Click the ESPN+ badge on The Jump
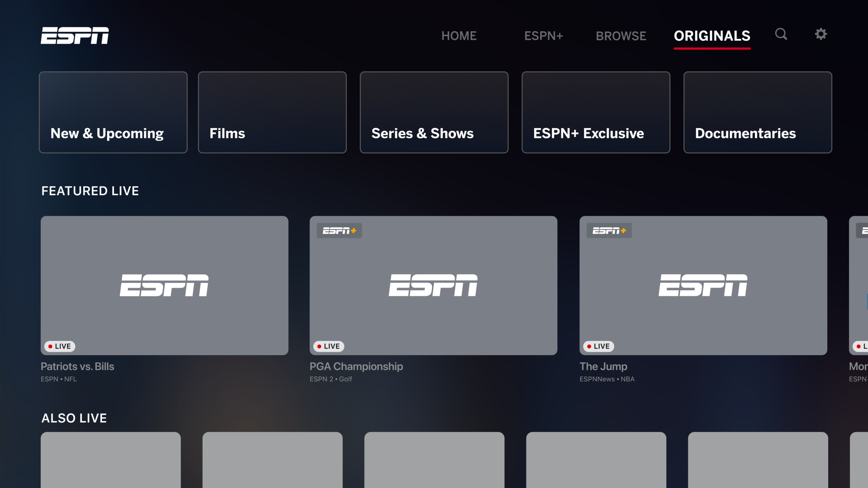The width and height of the screenshot is (868, 488). click(x=609, y=230)
